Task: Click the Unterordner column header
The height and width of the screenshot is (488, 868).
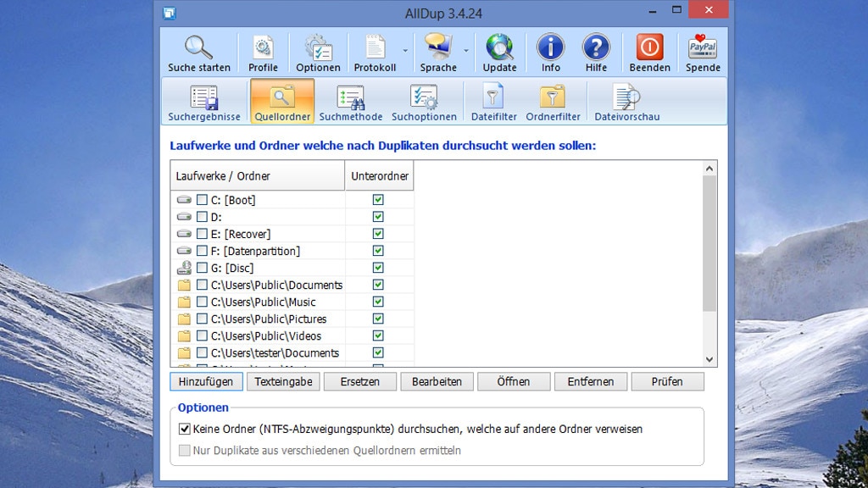Action: pyautogui.click(x=379, y=176)
